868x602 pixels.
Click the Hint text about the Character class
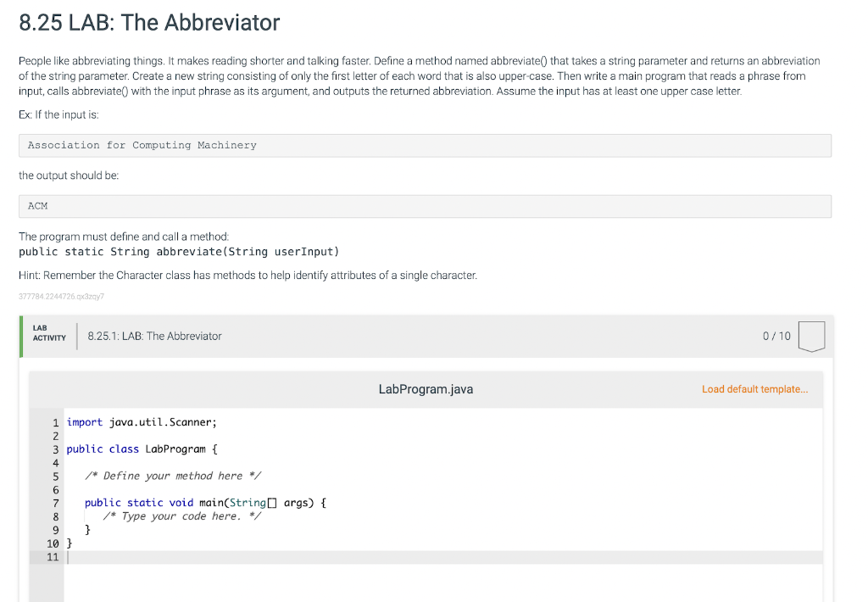(x=248, y=276)
